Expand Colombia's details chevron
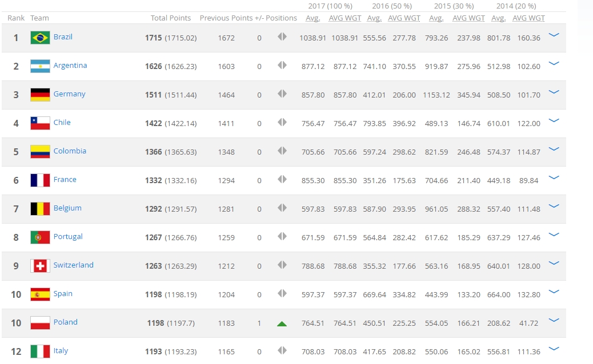593x364 pixels. [553, 149]
